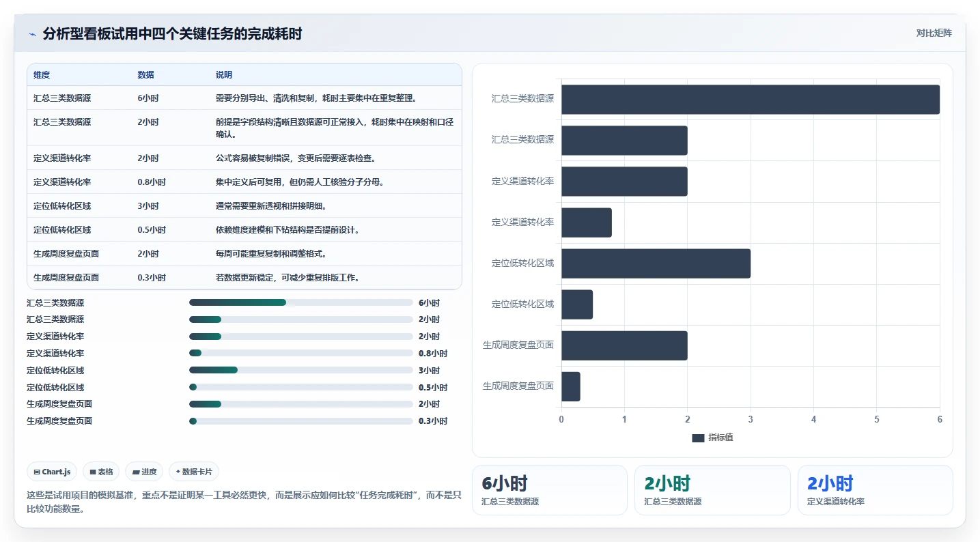980x542 pixels.
Task: Click the x-axis tick label 4
Action: [813, 419]
